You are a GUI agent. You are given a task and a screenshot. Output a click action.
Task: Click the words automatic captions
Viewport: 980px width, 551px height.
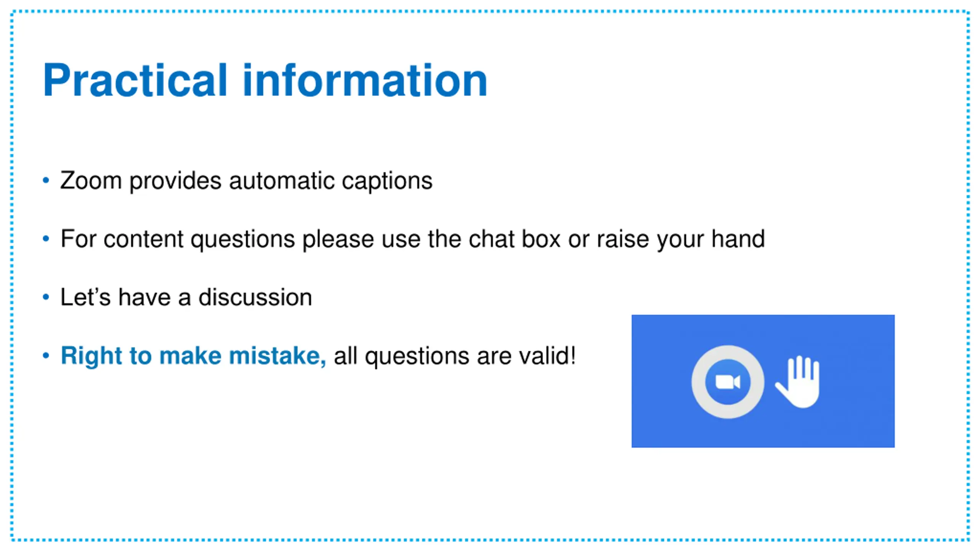(331, 181)
